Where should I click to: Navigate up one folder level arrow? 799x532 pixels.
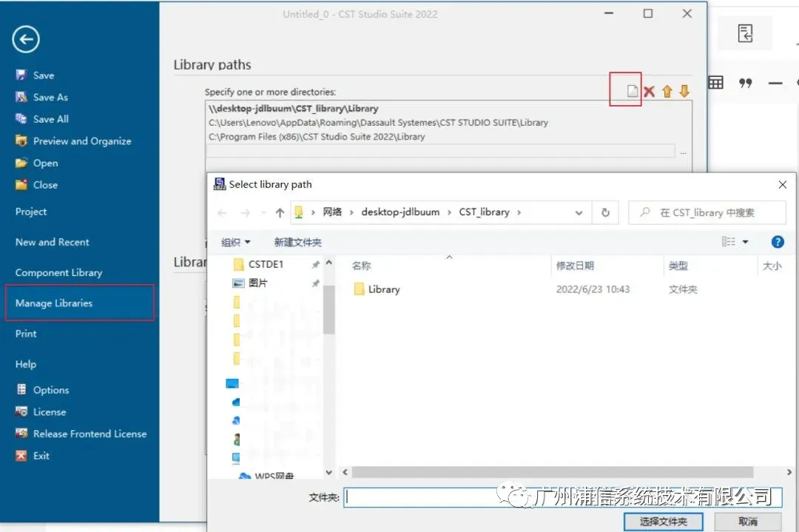click(280, 212)
